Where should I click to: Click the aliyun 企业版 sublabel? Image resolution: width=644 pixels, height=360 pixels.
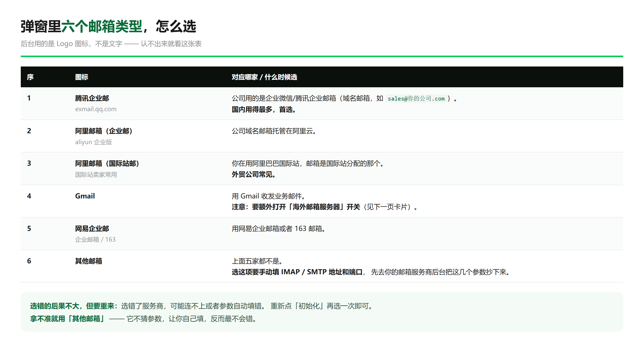click(93, 142)
